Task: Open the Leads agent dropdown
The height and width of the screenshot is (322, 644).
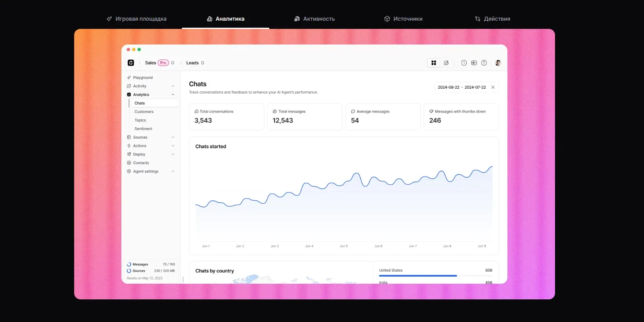Action: click(195, 63)
